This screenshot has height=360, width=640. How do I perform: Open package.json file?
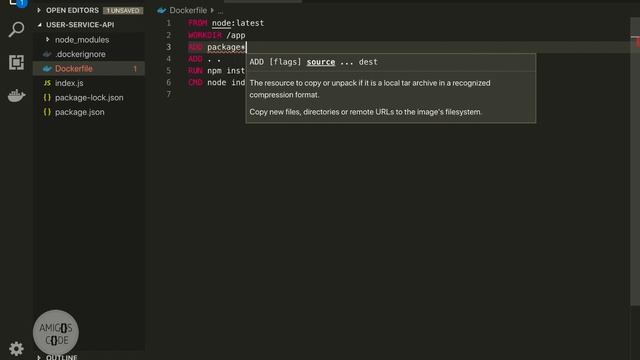click(80, 112)
